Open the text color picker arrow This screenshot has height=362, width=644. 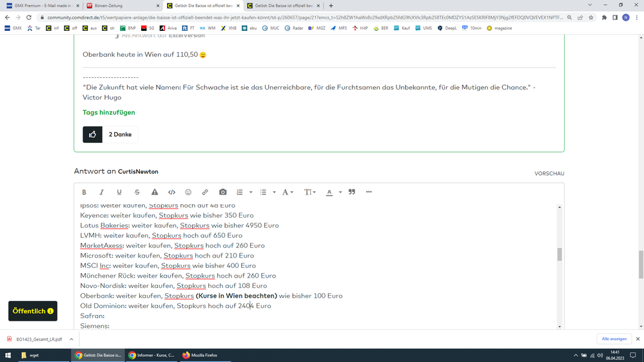pos(340,192)
